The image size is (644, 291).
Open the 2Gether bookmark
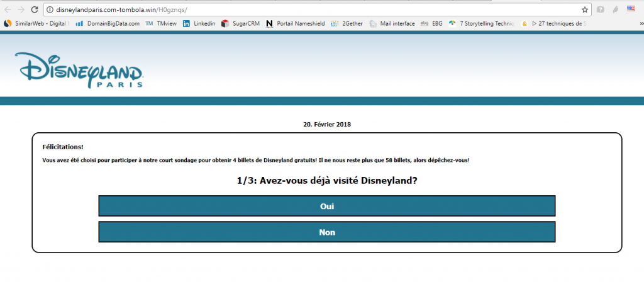pyautogui.click(x=347, y=23)
